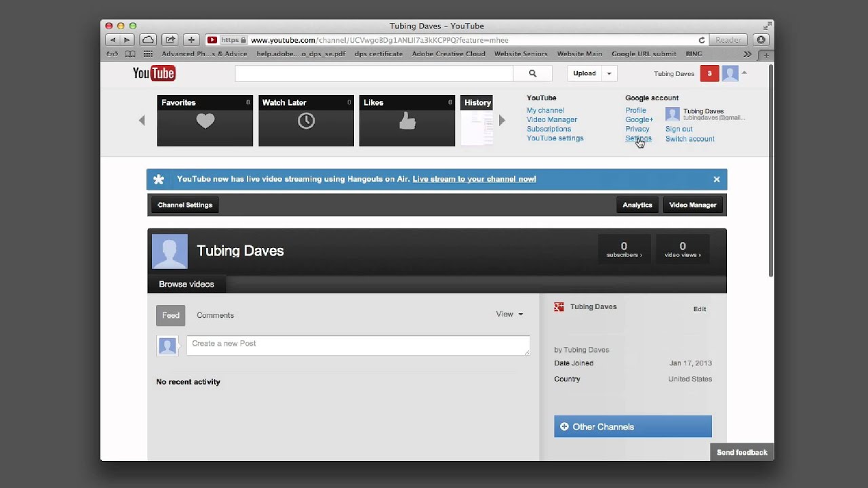Screen dimensions: 868x488
Task: Open Channel Settings button
Action: click(x=184, y=205)
